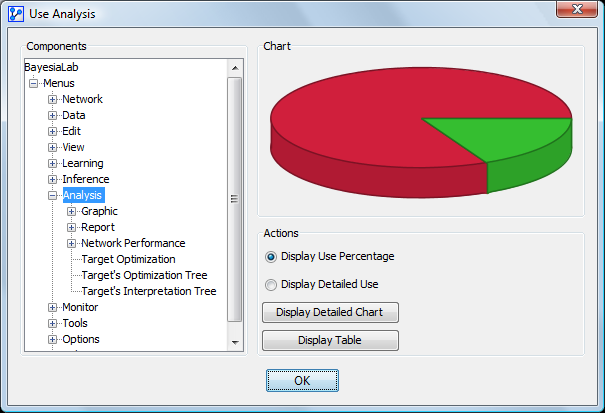Click the Use Analysis title bar icon
Screen dimensions: 605x413
[x=16, y=12]
